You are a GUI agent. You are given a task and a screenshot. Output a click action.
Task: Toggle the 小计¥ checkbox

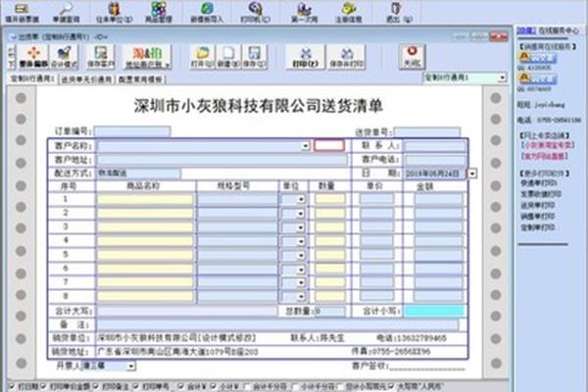[214, 386]
